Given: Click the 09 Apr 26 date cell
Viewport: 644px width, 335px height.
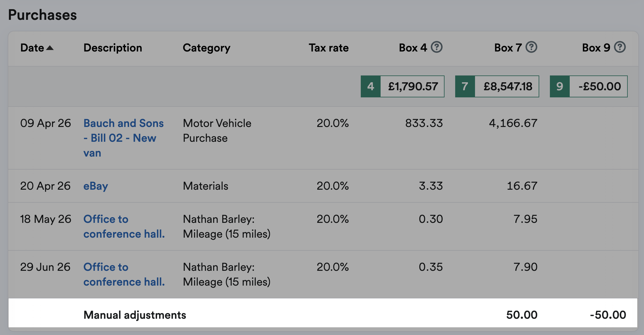Looking at the screenshot, I should [46, 123].
